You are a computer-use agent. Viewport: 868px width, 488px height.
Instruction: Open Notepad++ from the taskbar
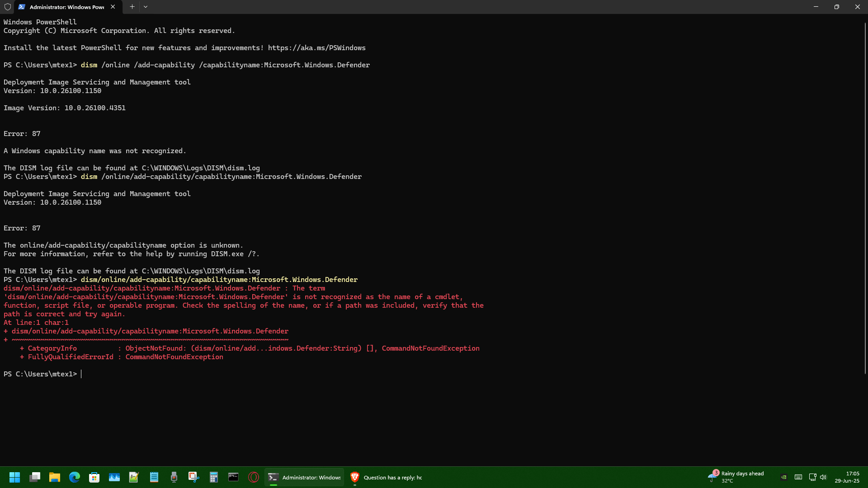coord(134,477)
